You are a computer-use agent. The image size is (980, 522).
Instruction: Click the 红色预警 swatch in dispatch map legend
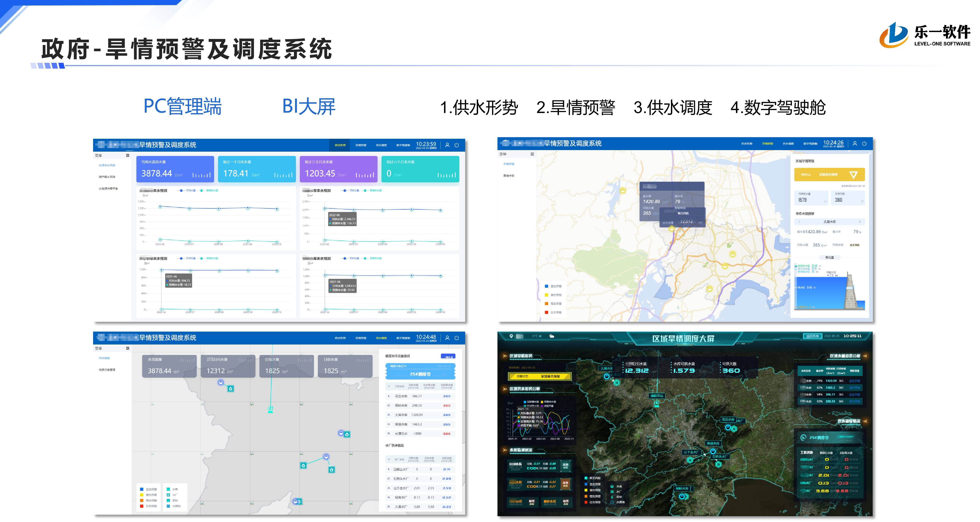[x=142, y=506]
